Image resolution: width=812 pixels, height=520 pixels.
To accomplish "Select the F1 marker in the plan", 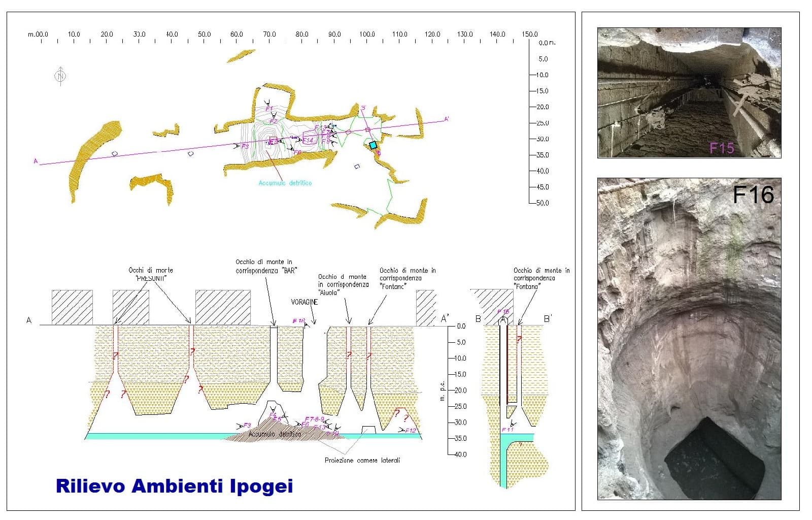I will [x=269, y=108].
